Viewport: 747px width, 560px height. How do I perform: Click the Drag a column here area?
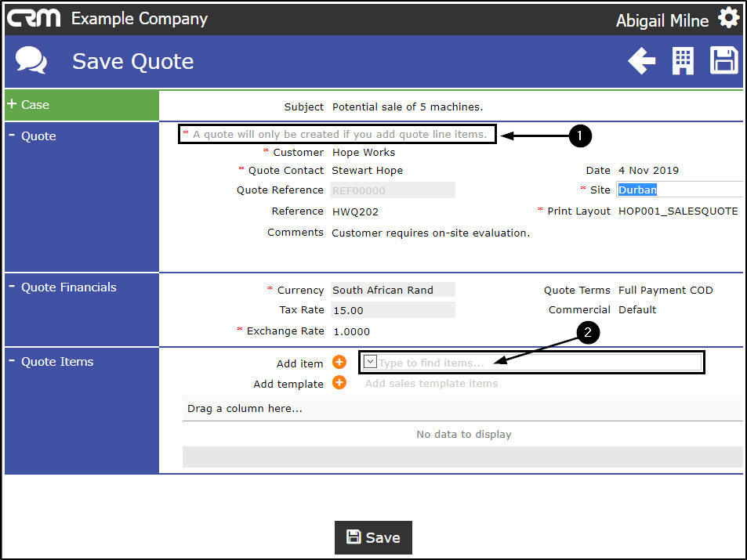click(x=462, y=409)
